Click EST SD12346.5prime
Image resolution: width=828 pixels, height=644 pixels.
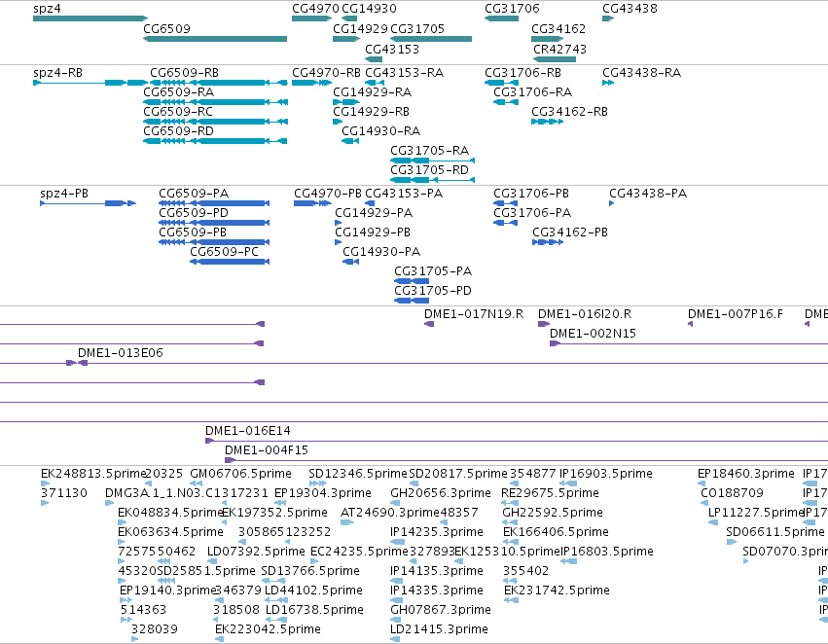click(x=318, y=483)
